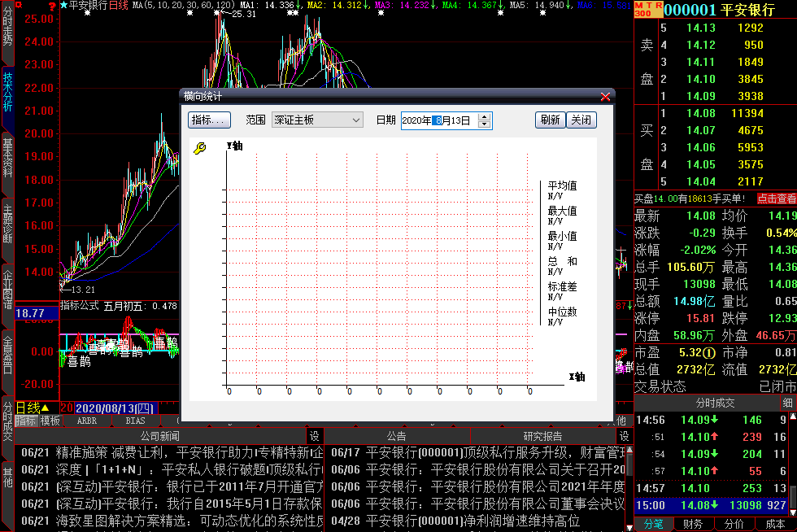The image size is (797, 532).
Task: Click the stock code 000001 平安银行 title
Action: coord(719,9)
